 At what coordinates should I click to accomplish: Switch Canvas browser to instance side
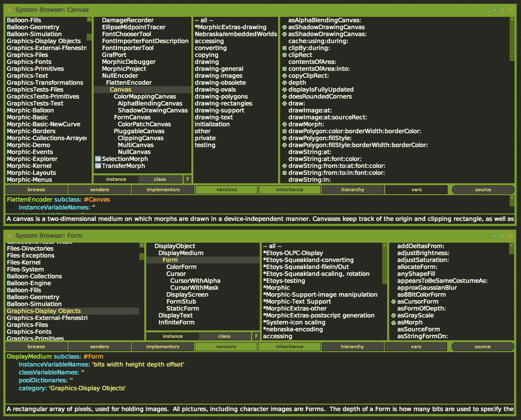pos(116,179)
